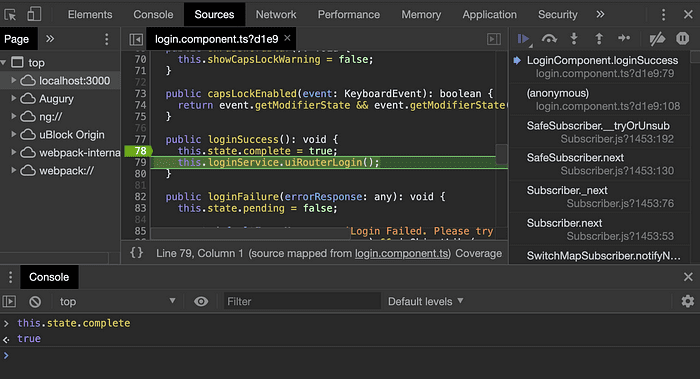Toggle device toolbar icon

click(x=34, y=14)
